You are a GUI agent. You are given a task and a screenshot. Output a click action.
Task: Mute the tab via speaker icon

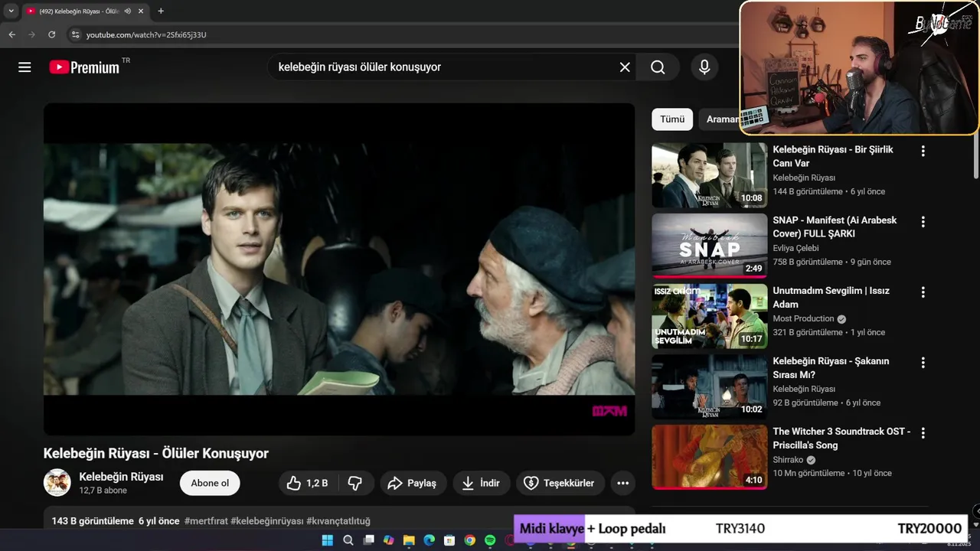click(x=127, y=11)
